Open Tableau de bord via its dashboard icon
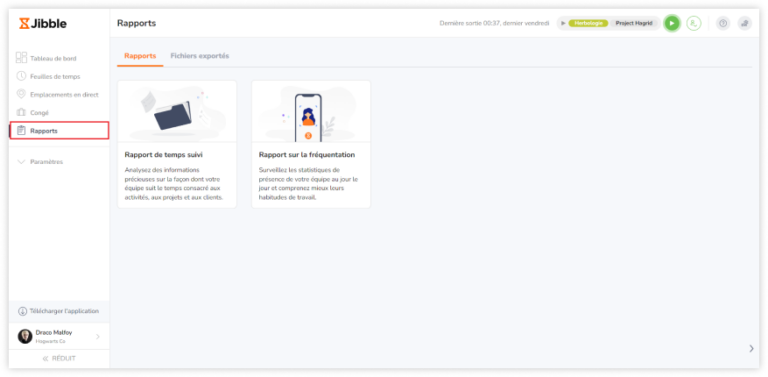 (21, 58)
